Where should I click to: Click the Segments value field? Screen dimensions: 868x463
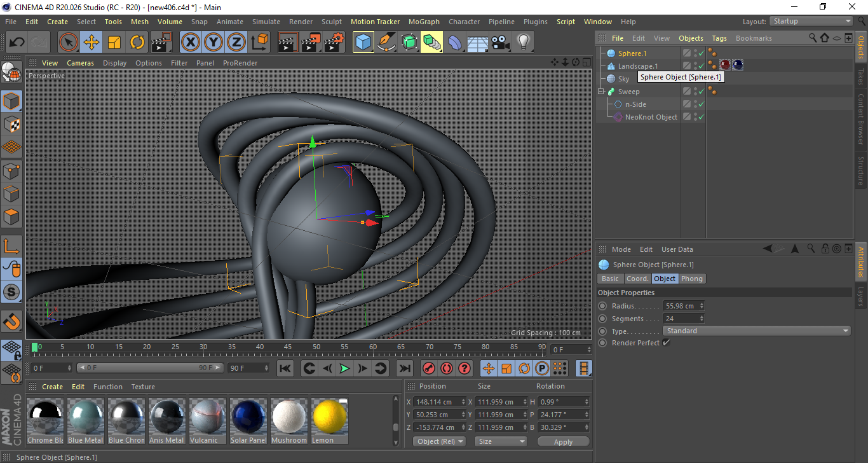click(x=684, y=319)
